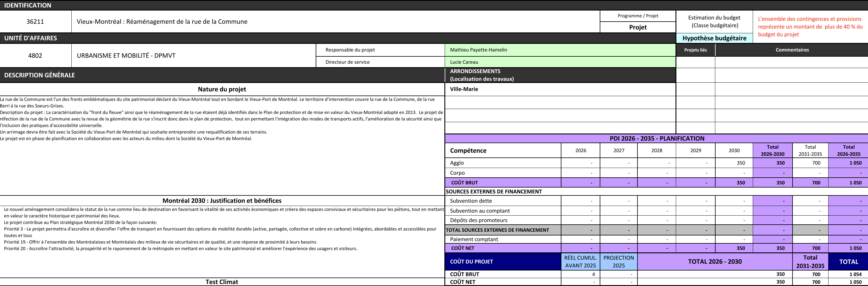868x286 pixels.
Task: Select the red contingencies warning text
Action: (x=810, y=27)
